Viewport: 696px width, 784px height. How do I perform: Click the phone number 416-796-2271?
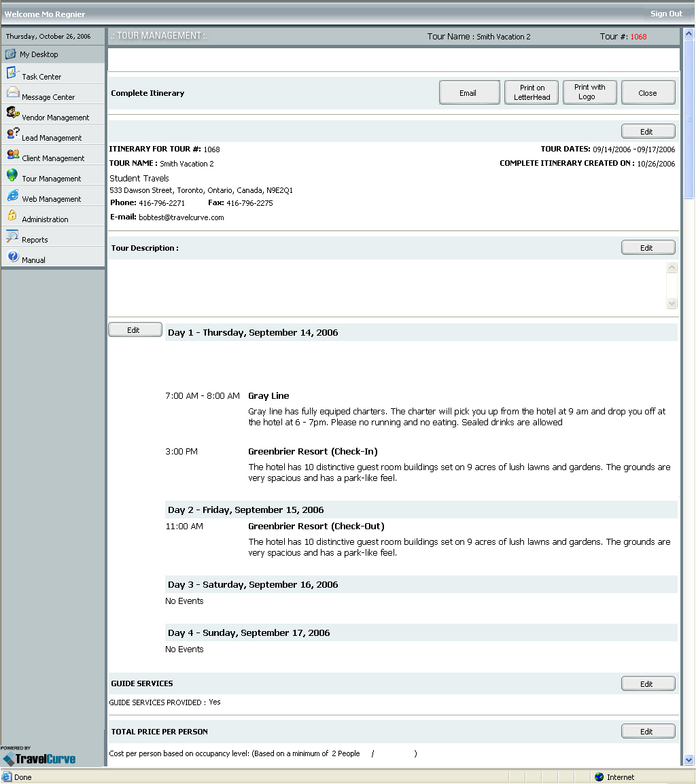162,203
